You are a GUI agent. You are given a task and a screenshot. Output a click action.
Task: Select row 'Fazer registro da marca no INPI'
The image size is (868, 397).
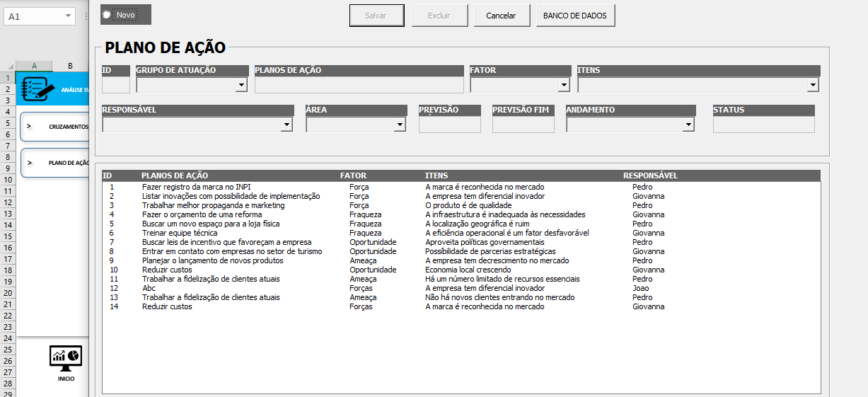[x=461, y=187]
